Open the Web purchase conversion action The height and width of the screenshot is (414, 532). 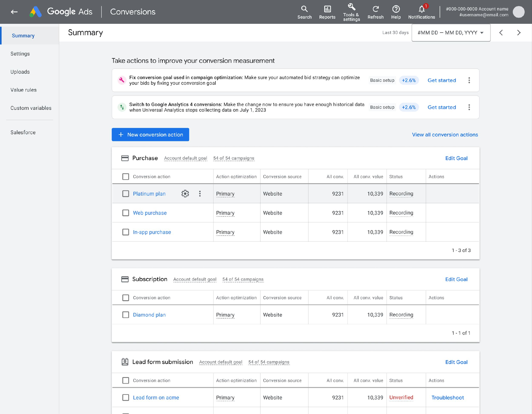pos(150,213)
